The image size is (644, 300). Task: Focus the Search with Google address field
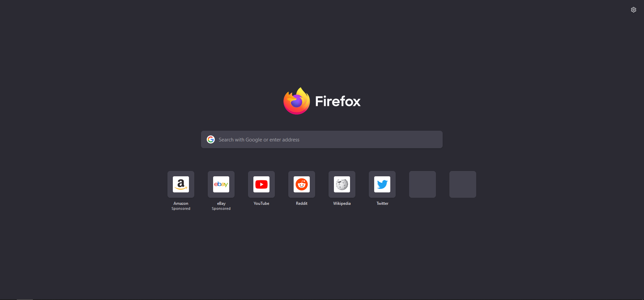click(x=322, y=139)
